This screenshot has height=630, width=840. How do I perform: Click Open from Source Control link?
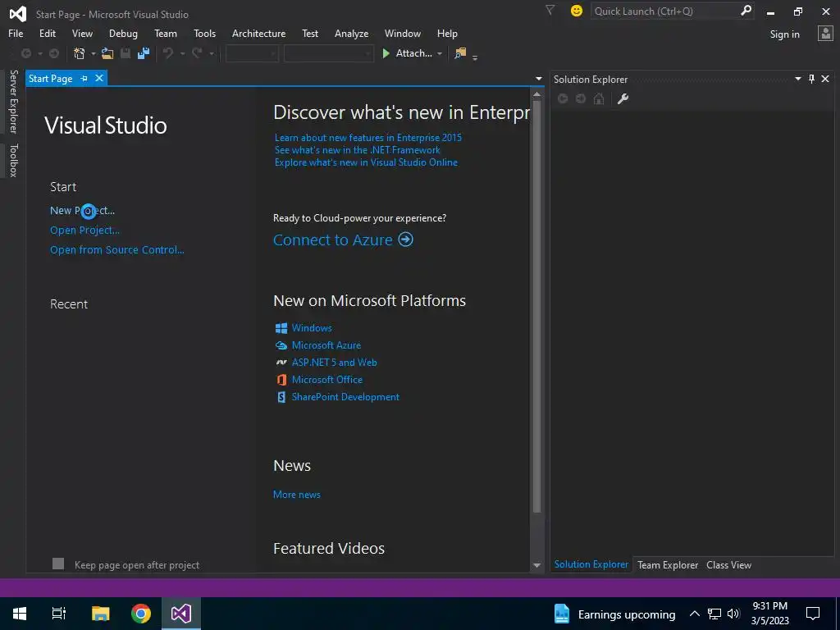pos(116,249)
